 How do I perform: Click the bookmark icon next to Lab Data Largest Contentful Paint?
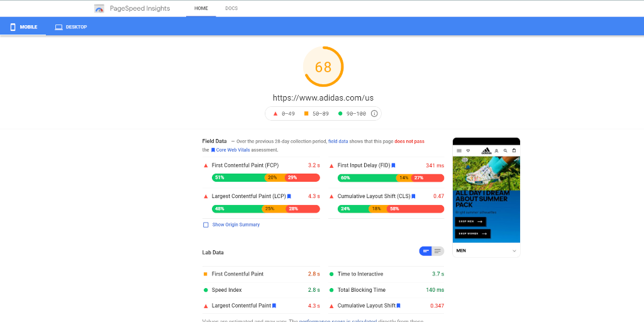[x=274, y=306]
